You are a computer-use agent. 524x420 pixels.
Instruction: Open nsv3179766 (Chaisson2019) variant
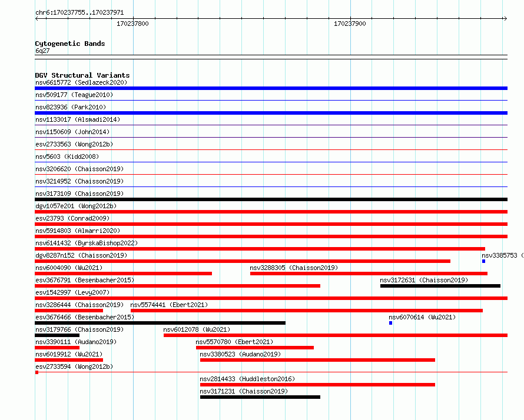79,329
